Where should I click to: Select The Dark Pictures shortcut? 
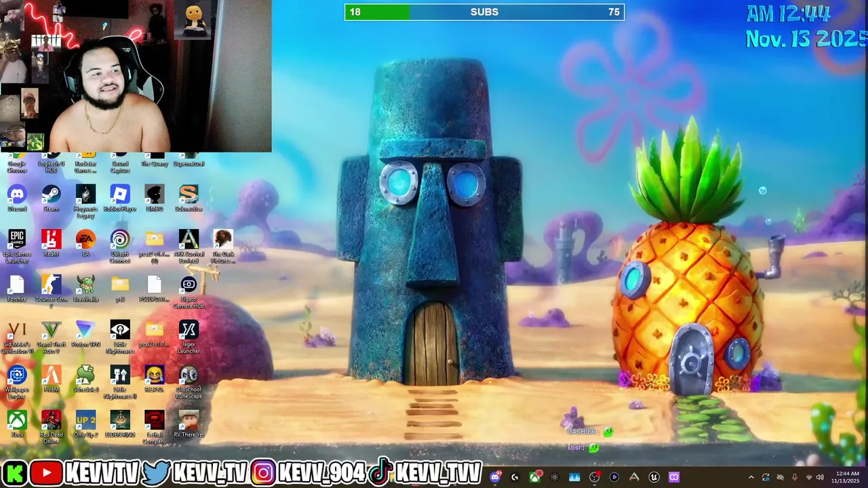tap(223, 246)
